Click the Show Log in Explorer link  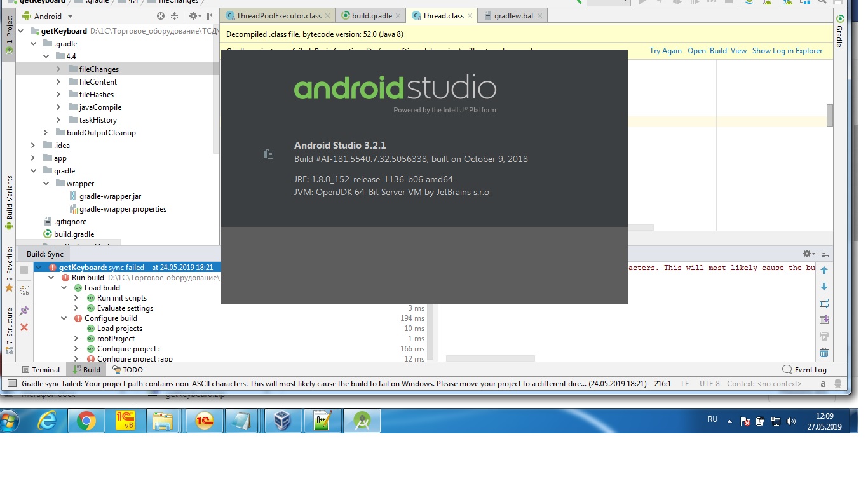coord(787,51)
